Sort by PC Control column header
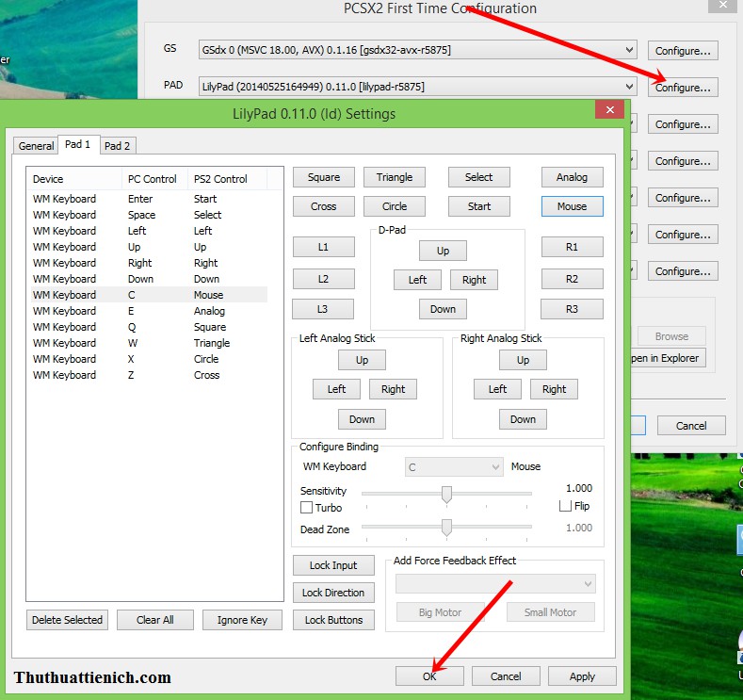 click(x=154, y=179)
